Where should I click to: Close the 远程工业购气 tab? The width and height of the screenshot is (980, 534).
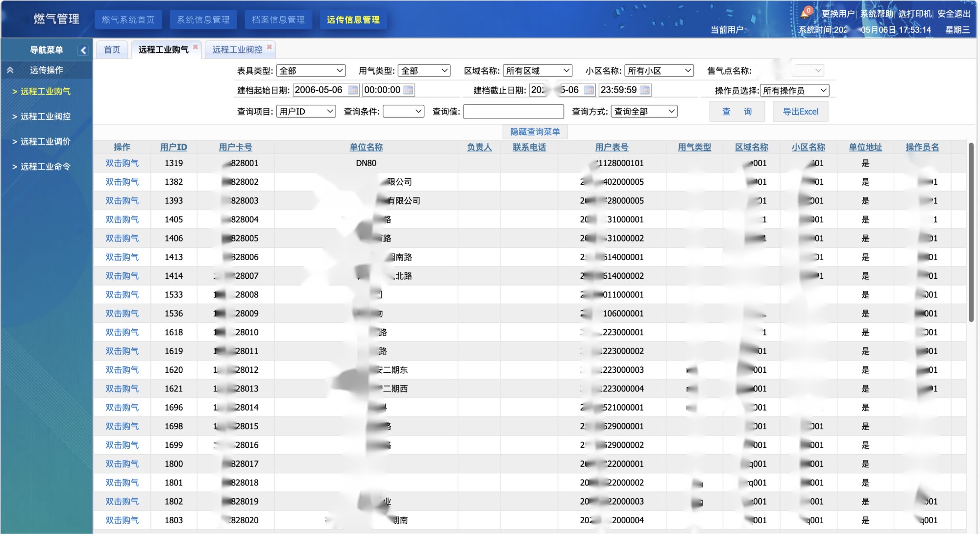196,47
